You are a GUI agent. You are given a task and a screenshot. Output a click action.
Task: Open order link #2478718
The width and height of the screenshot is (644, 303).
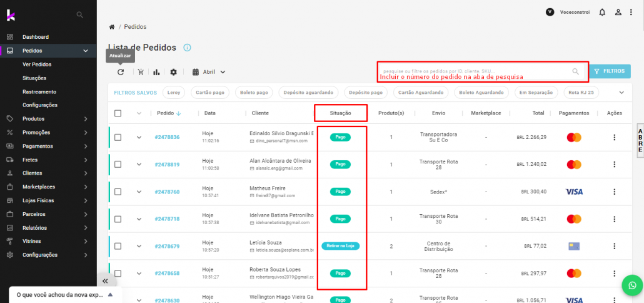tap(167, 219)
